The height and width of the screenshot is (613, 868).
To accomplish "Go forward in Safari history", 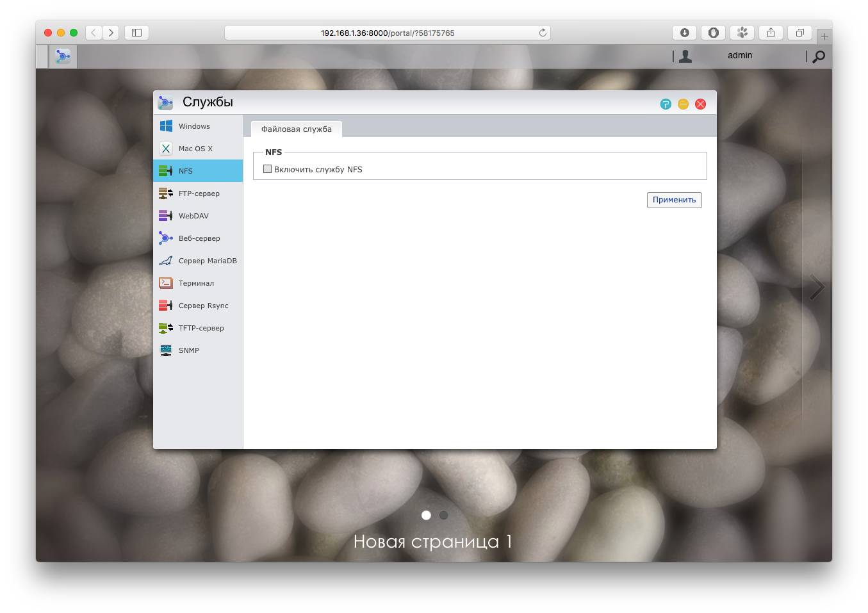I will tap(111, 33).
